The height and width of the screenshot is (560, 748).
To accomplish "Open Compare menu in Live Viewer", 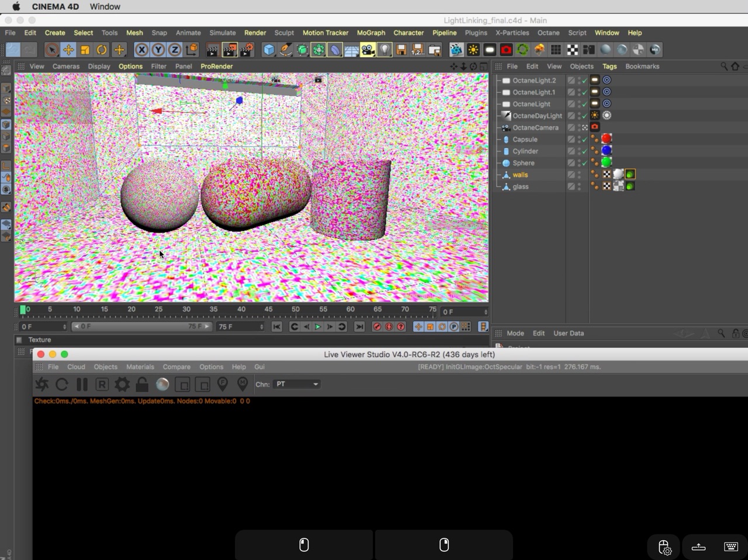I will 176,367.
